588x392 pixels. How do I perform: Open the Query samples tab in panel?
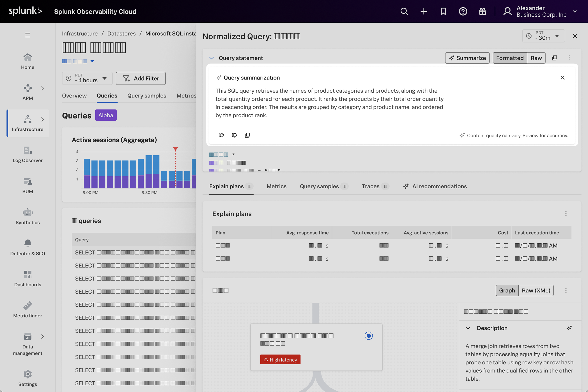coord(319,186)
